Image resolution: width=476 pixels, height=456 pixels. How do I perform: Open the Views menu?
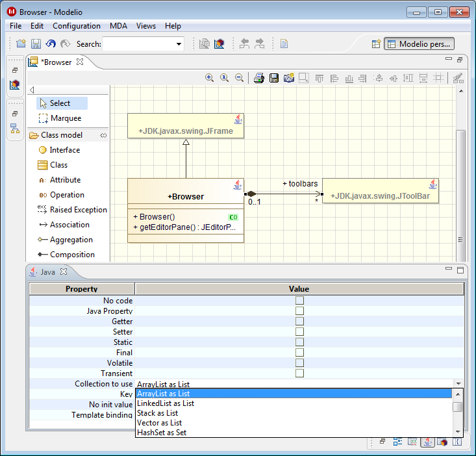pos(146,26)
